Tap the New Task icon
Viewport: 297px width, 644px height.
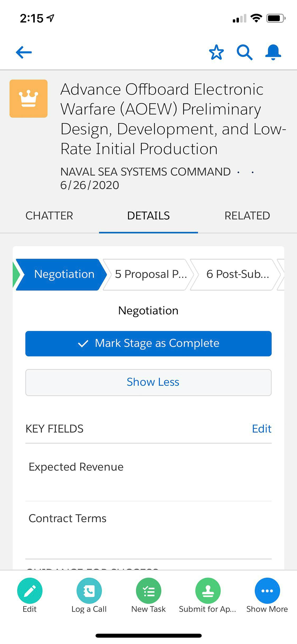(x=148, y=590)
